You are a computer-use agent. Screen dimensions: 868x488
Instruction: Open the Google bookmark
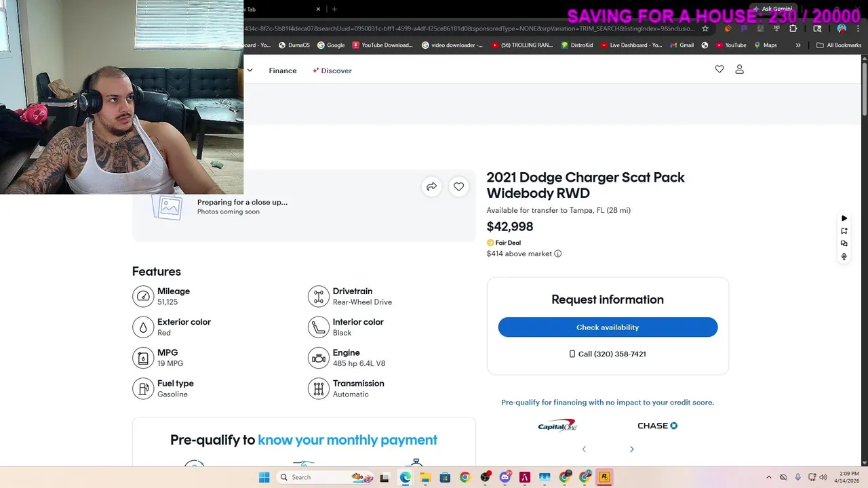331,45
